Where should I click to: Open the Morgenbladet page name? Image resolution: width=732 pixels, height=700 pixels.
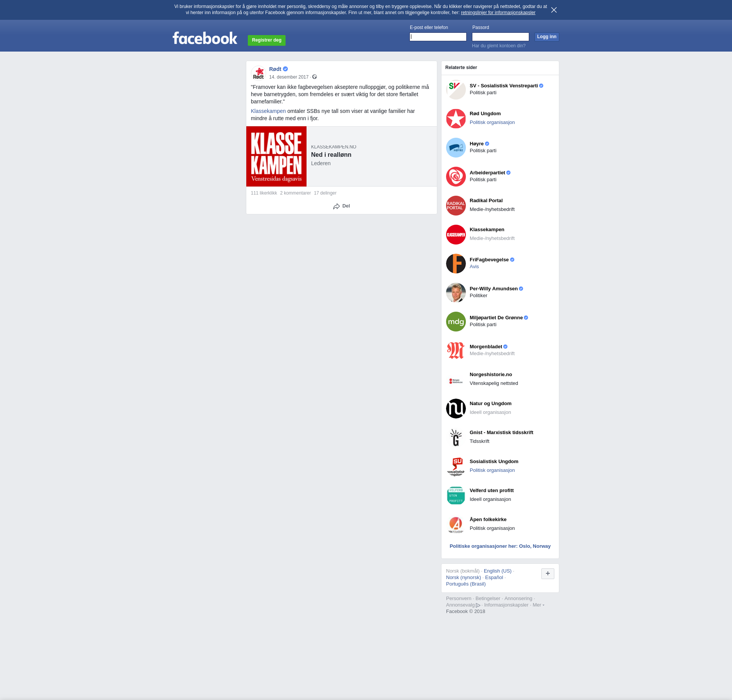pyautogui.click(x=486, y=347)
